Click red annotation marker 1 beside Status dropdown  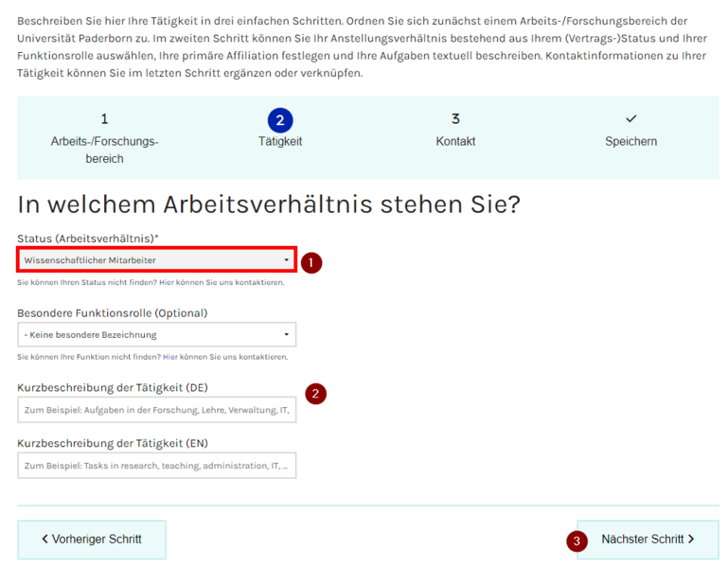(x=311, y=262)
